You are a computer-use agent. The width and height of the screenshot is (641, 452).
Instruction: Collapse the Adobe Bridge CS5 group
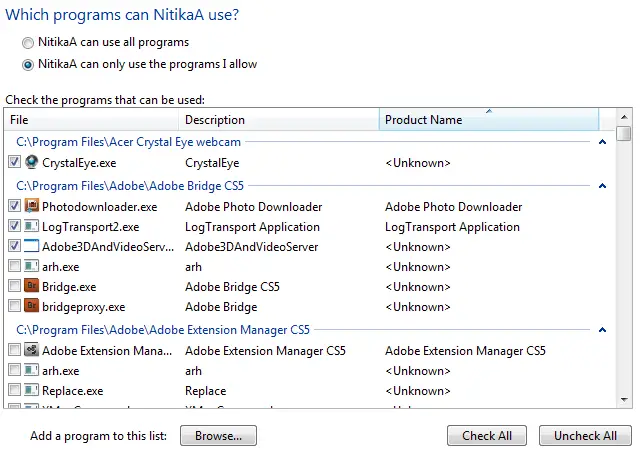(602, 186)
